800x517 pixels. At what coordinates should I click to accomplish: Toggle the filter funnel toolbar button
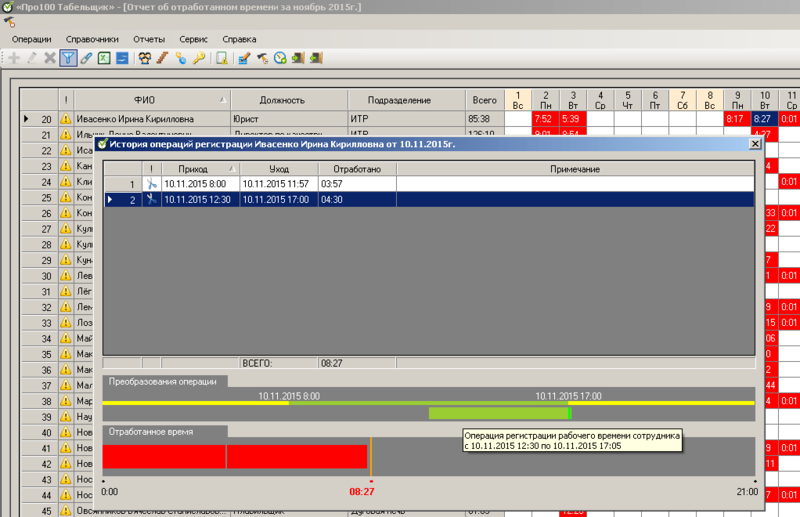(x=68, y=58)
